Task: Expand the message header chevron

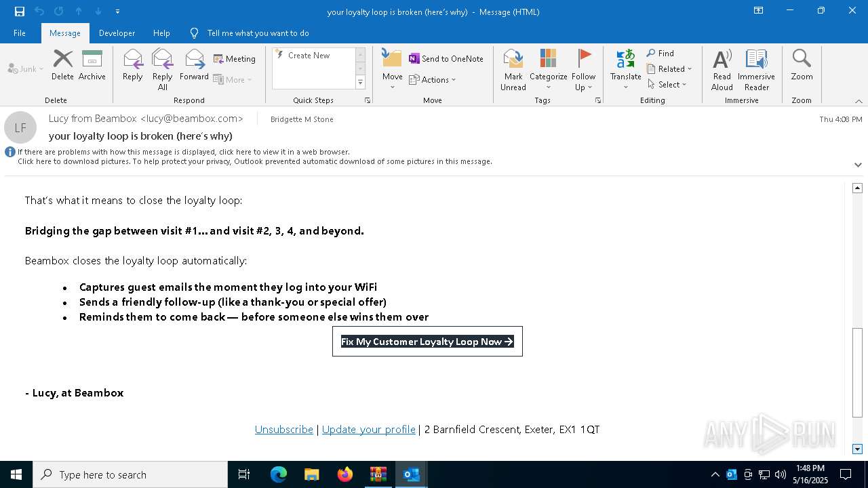Action: click(858, 165)
